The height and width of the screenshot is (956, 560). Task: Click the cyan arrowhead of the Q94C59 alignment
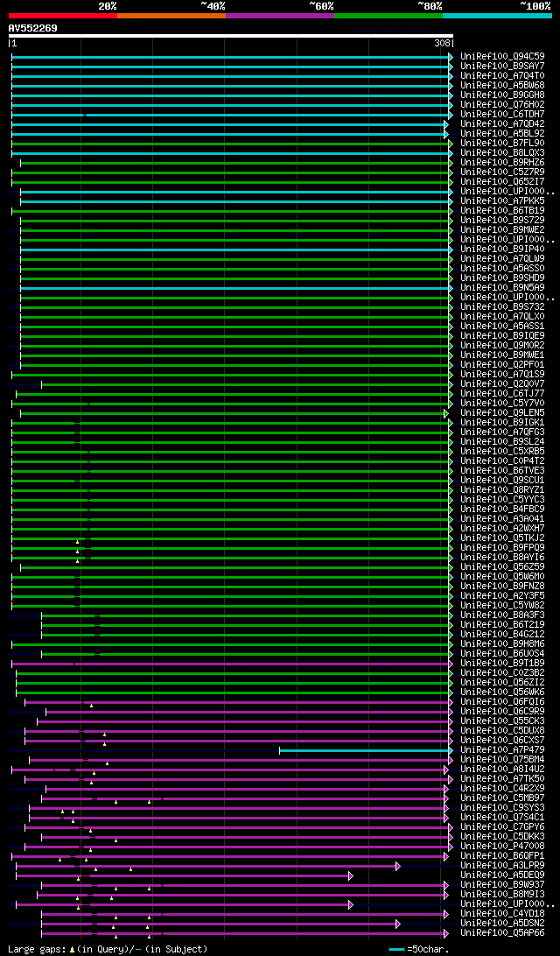point(451,57)
